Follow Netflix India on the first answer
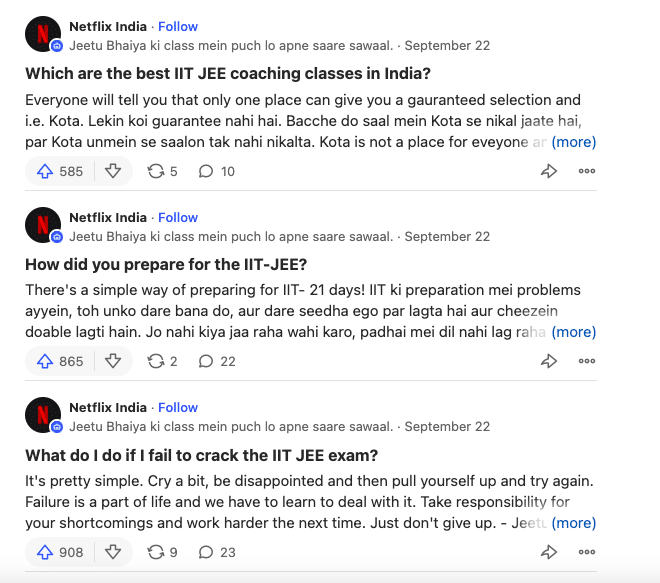This screenshot has height=583, width=660. [x=178, y=26]
